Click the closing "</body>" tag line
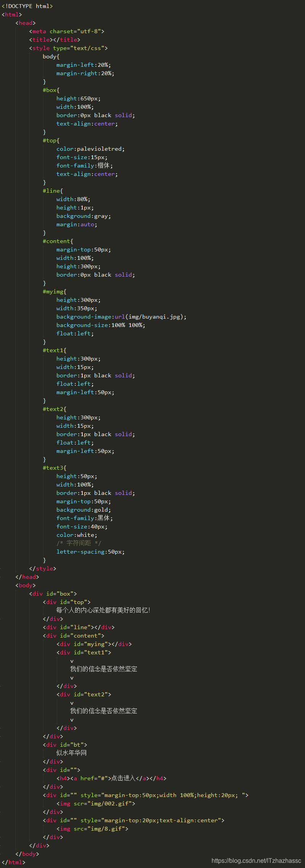Viewport: 305px width, 868px height. [27, 854]
